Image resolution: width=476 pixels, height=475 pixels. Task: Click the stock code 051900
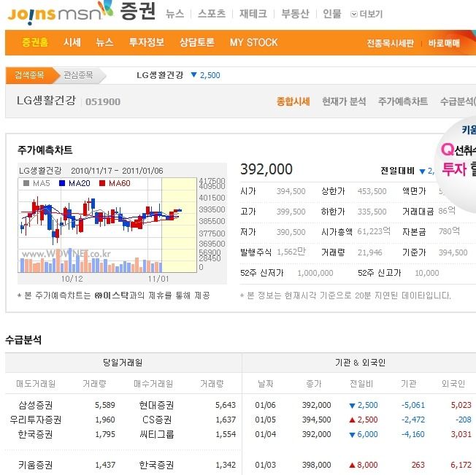point(103,102)
